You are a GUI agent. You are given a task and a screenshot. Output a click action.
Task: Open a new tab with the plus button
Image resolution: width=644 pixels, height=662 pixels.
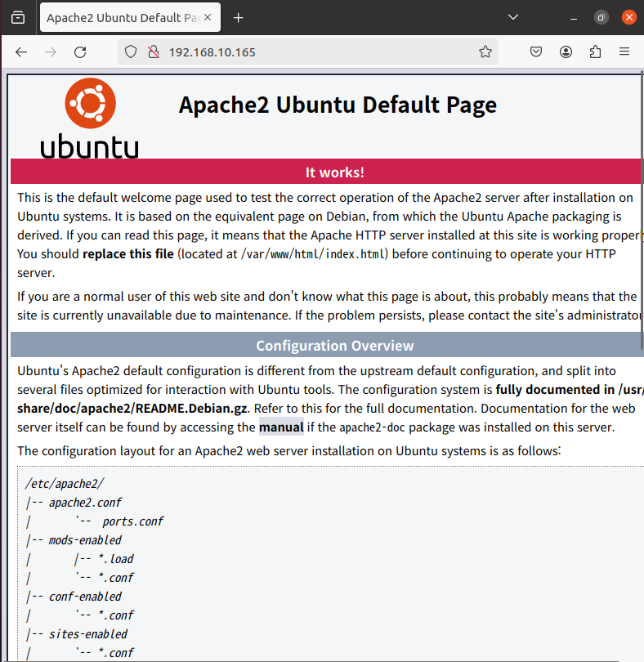point(238,18)
